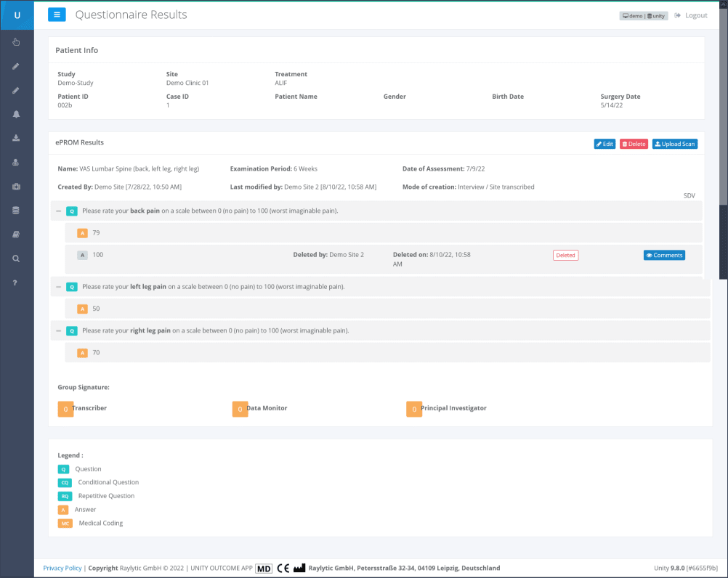Click the book icon in sidebar
Image resolution: width=728 pixels, height=578 pixels.
(x=16, y=235)
